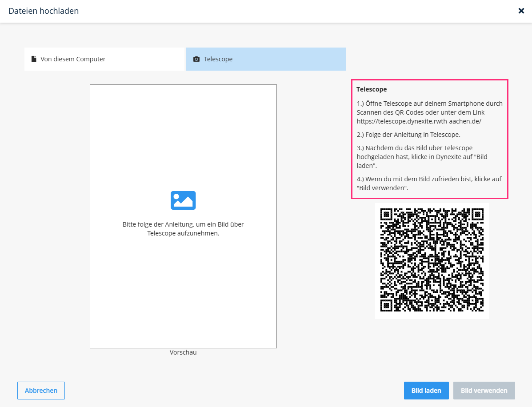Click the camera icon on Telescope tab
Image resolution: width=532 pixels, height=407 pixels.
pyautogui.click(x=196, y=59)
